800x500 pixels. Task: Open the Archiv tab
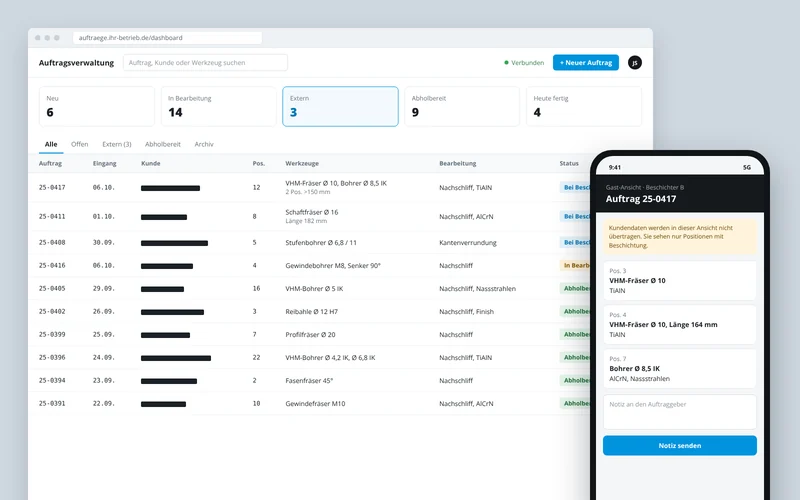coord(204,144)
